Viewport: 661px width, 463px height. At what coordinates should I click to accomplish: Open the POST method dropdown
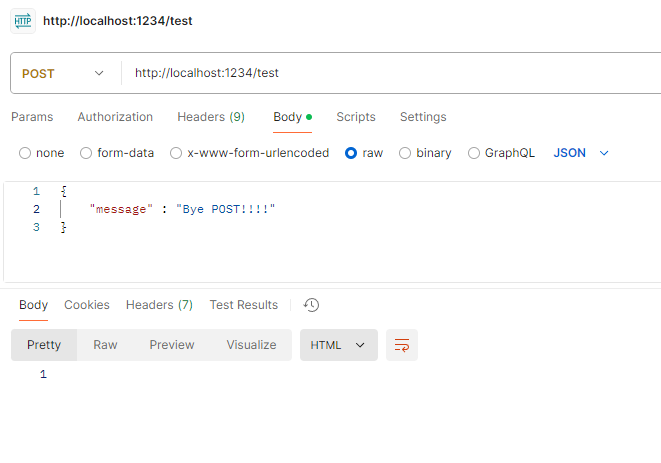coord(63,73)
